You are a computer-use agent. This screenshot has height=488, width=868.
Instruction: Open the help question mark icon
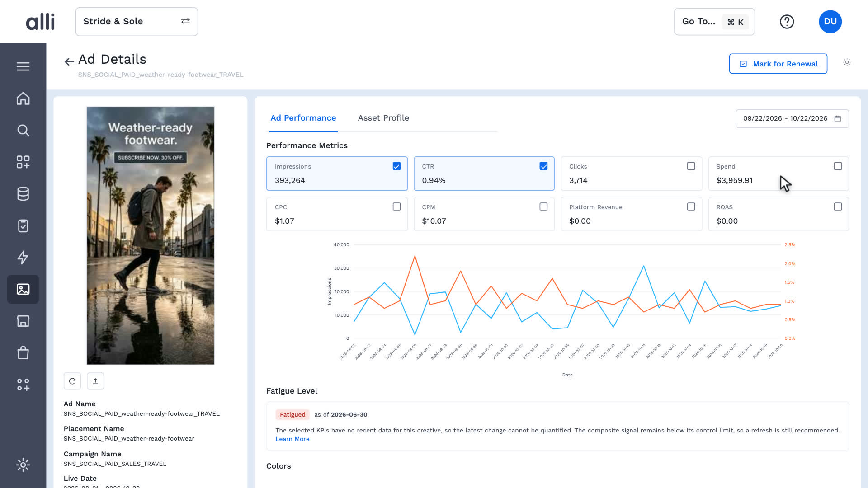pos(787,22)
